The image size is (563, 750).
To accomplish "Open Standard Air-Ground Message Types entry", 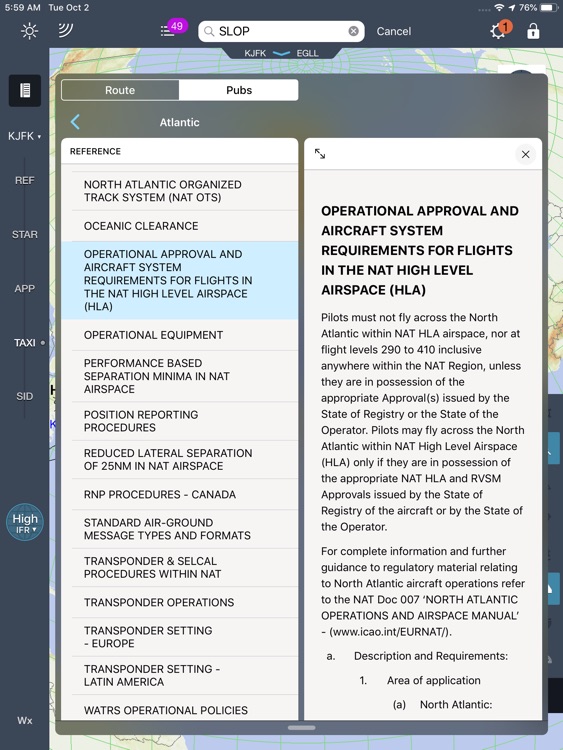I will point(180,529).
